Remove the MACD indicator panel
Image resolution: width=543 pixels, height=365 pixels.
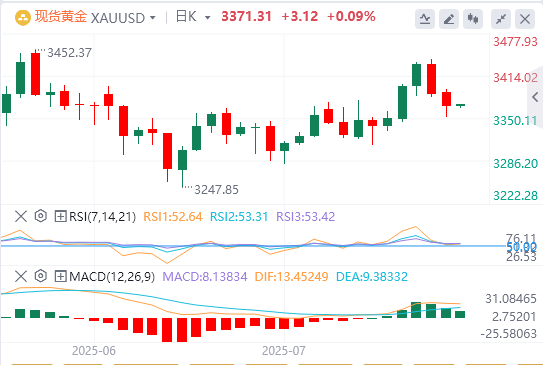pyautogui.click(x=21, y=276)
